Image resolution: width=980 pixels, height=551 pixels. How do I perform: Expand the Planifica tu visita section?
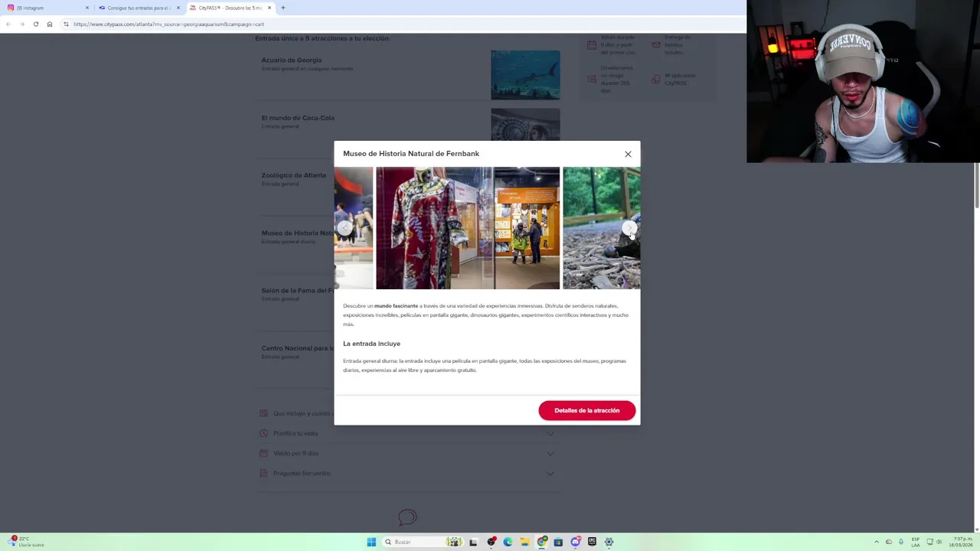407,433
